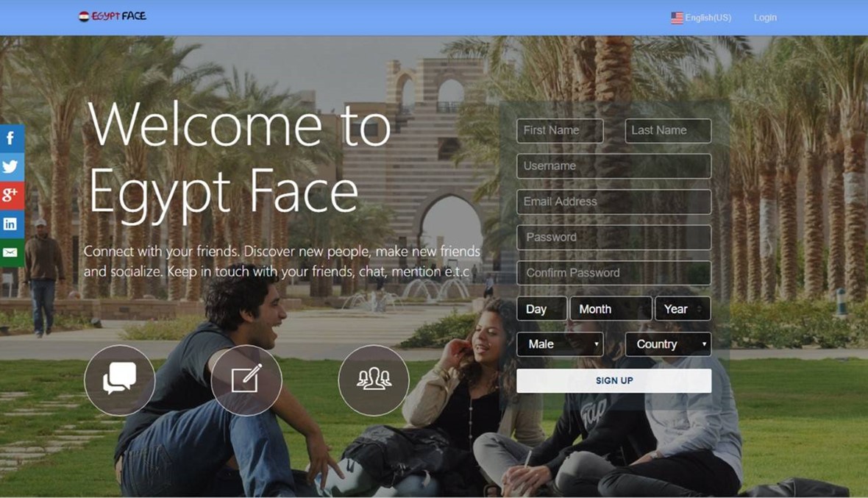Open the Month selector
The width and height of the screenshot is (868, 498).
(611, 309)
